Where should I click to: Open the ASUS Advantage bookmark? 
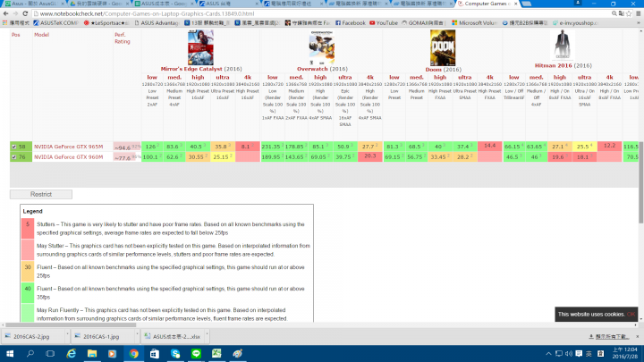tap(157, 23)
